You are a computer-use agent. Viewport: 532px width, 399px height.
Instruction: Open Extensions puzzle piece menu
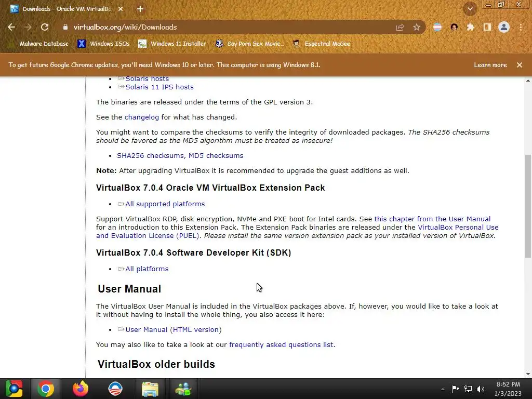click(471, 27)
